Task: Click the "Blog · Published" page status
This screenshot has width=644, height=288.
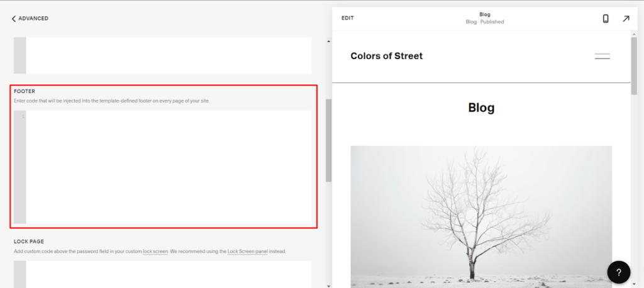Action: pyautogui.click(x=484, y=22)
